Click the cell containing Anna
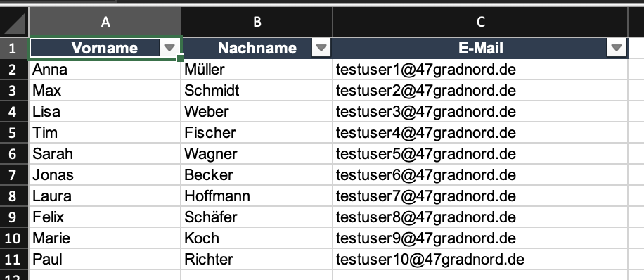The height and width of the screenshot is (280, 644). pos(105,70)
